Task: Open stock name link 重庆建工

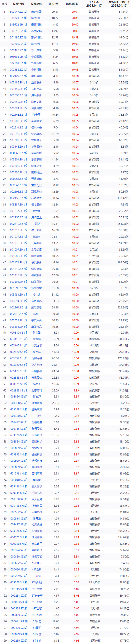Action: [x=37, y=543]
